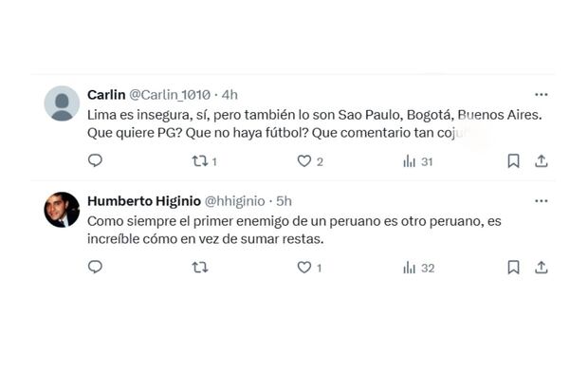This screenshot has width=588, height=392.
Task: Open more options on Carlin's tweet
Action: (541, 95)
